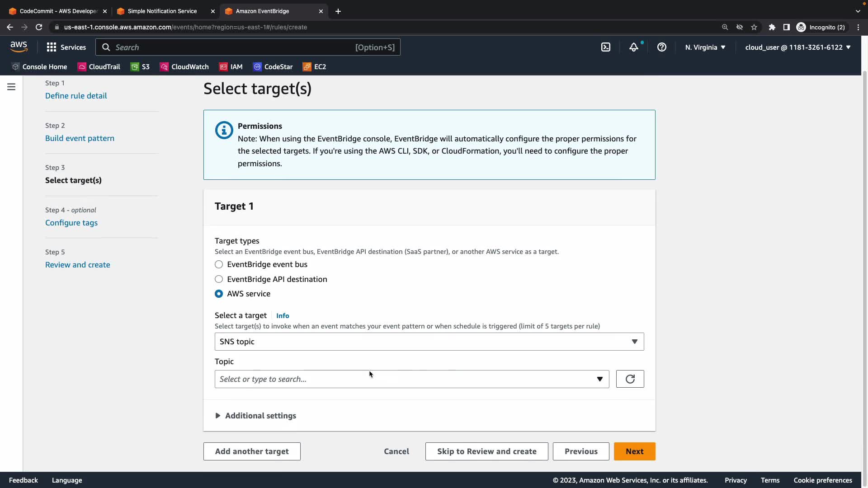Click the orange Next button
868x488 pixels.
pyautogui.click(x=634, y=451)
